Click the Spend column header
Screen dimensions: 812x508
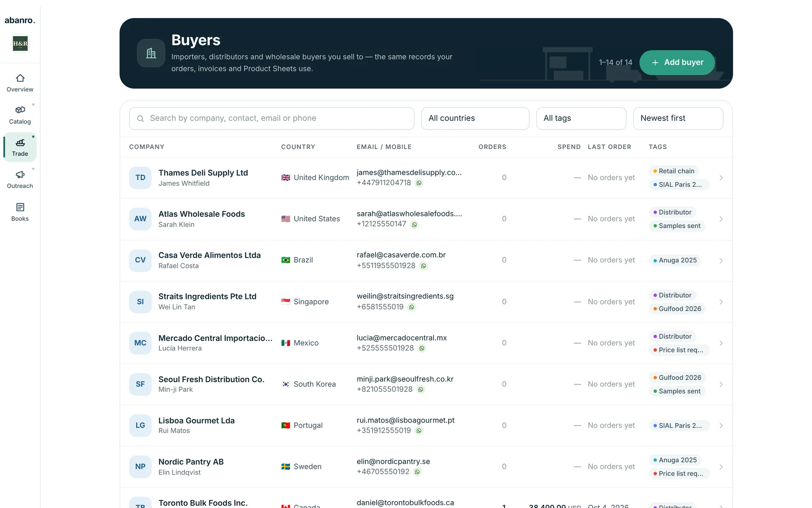569,147
